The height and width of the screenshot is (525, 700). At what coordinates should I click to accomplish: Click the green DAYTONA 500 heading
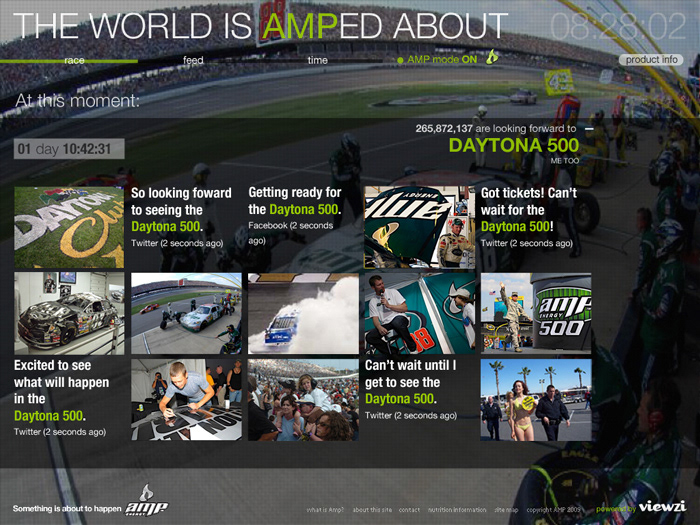tap(514, 145)
